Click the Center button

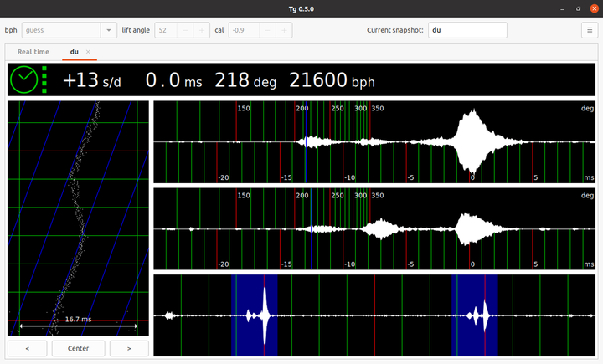[x=79, y=348]
